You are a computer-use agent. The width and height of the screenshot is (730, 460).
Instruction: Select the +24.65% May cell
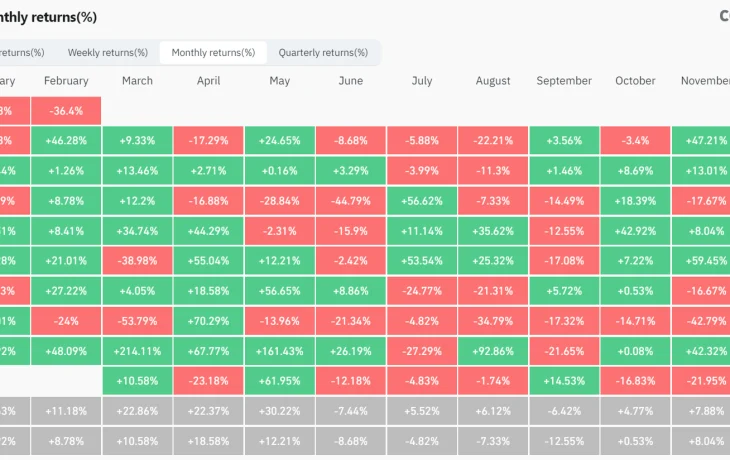coord(280,141)
